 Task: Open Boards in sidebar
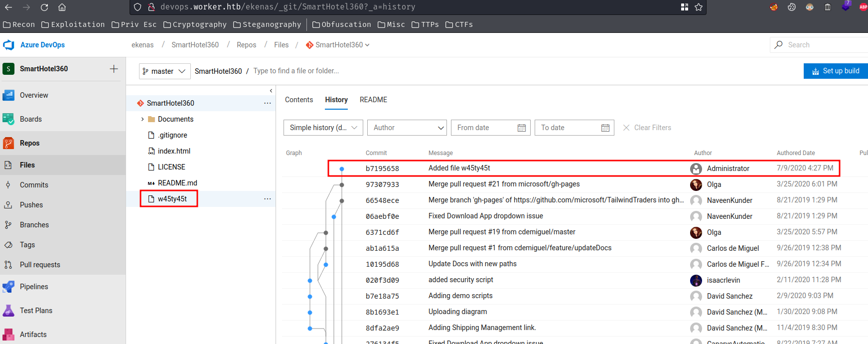click(31, 119)
